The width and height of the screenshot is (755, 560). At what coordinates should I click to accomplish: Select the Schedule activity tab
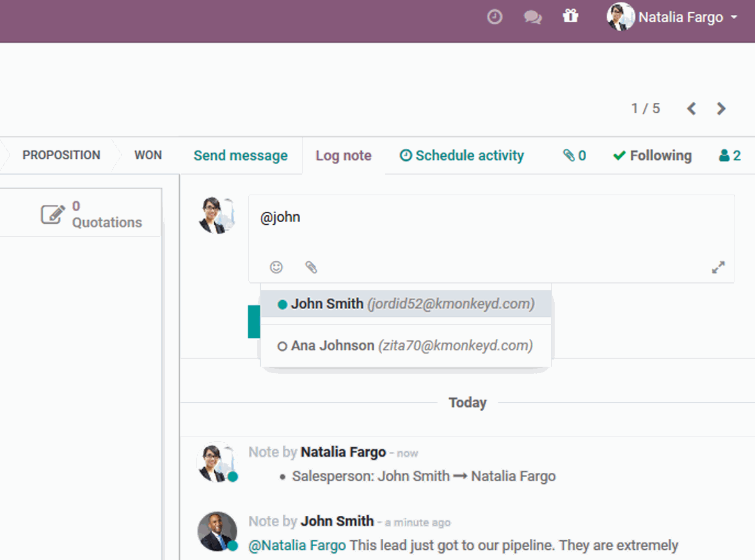pyautogui.click(x=461, y=155)
